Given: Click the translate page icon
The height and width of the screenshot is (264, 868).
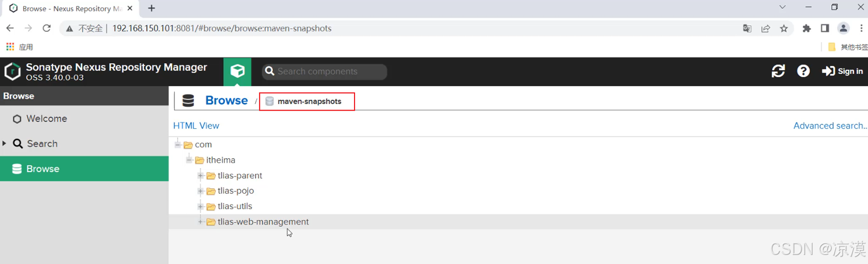Looking at the screenshot, I should [747, 29].
